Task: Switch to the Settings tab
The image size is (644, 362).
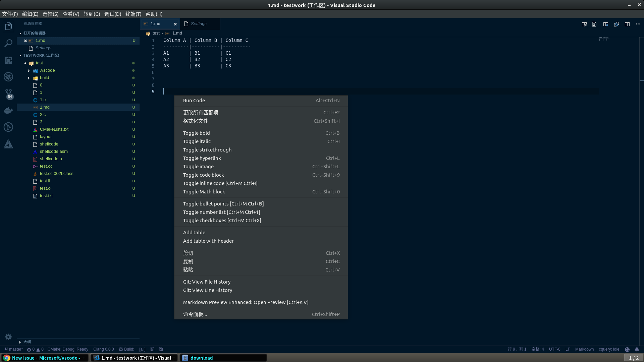Action: pos(199,23)
